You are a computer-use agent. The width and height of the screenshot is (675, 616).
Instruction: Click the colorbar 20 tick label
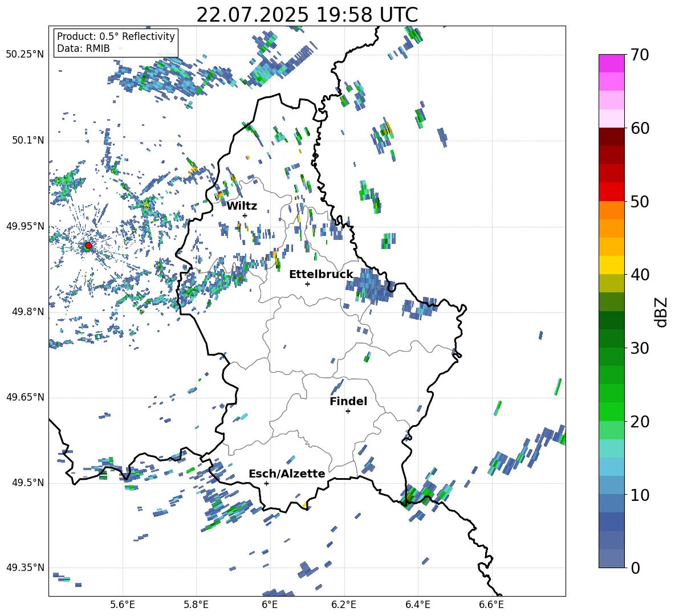pyautogui.click(x=640, y=422)
